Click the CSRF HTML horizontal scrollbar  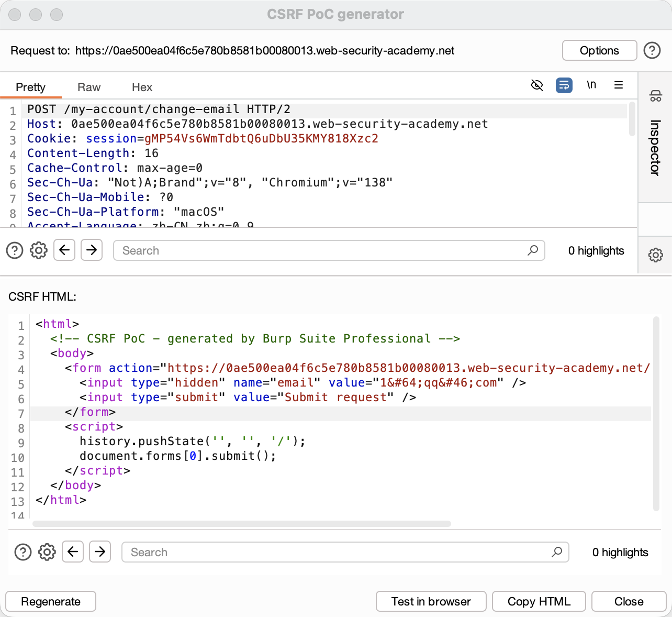(242, 524)
